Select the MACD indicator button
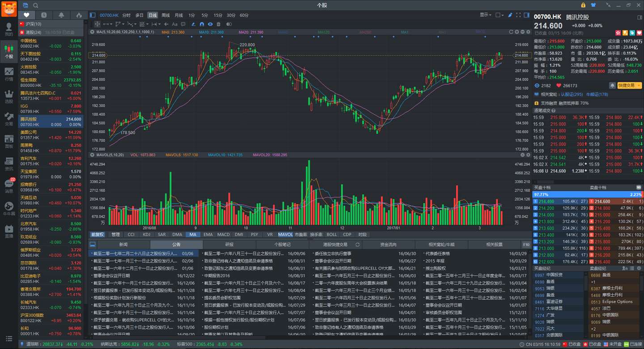Viewport: 644px width, 349px height. [223, 235]
